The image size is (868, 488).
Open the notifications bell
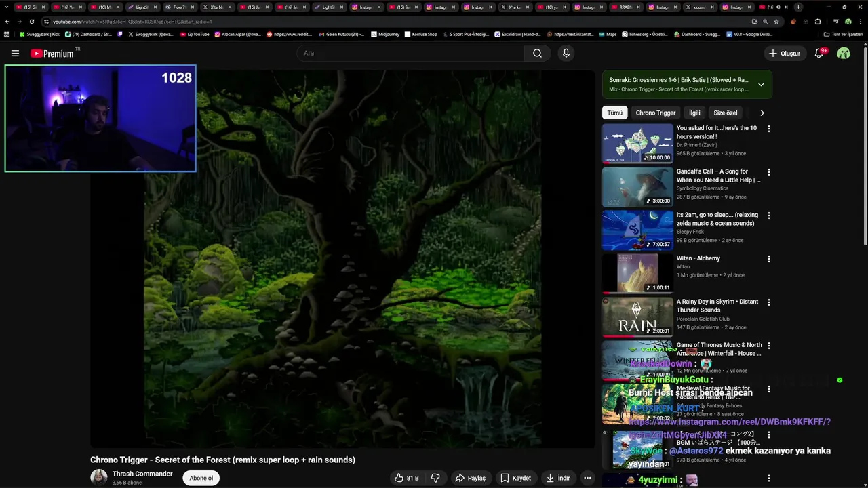(x=819, y=53)
